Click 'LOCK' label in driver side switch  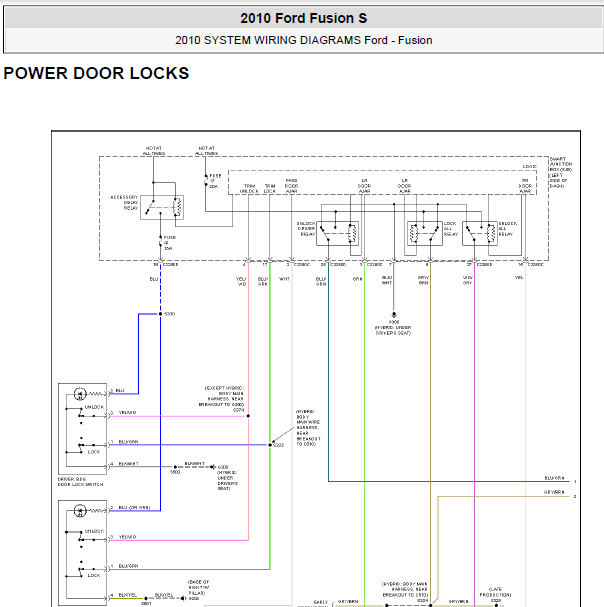(94, 452)
